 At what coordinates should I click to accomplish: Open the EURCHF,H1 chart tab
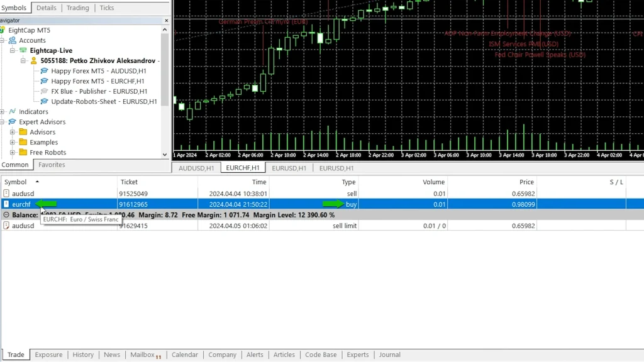coord(242,168)
